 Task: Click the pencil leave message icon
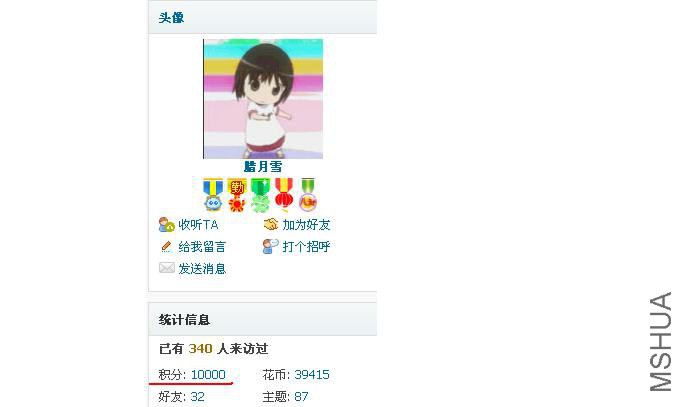166,247
